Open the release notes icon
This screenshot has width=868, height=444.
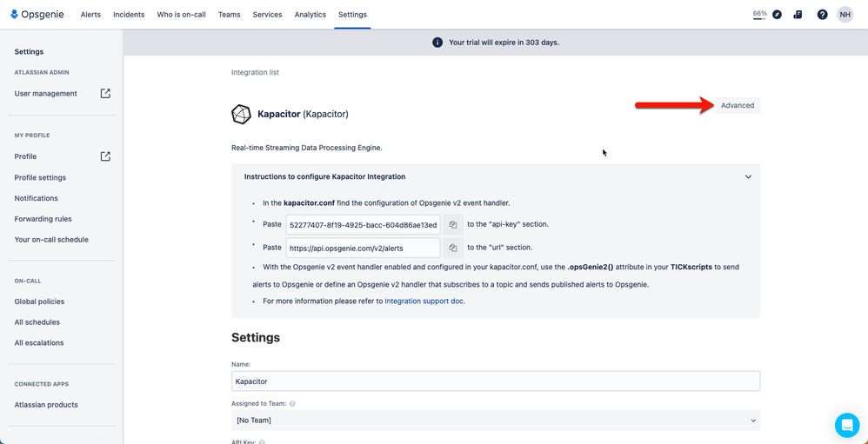click(798, 15)
